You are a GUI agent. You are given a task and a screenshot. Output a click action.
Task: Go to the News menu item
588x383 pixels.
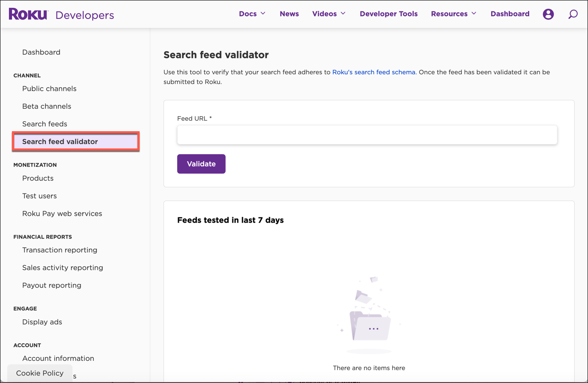click(x=289, y=14)
